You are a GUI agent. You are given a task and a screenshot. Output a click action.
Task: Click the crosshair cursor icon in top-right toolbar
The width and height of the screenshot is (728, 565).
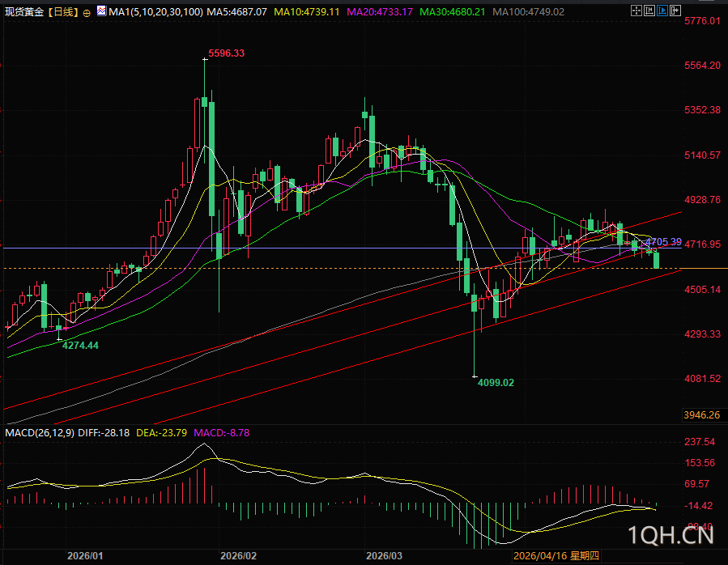[x=636, y=11]
